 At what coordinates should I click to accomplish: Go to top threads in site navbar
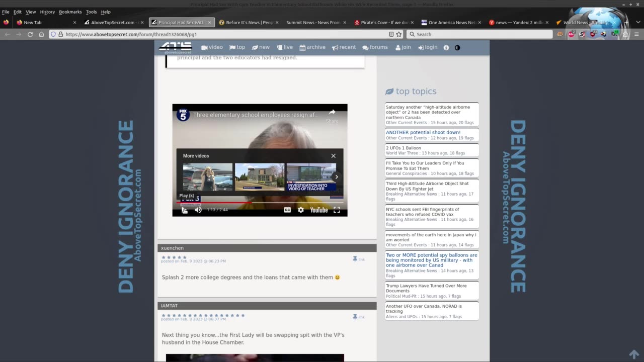(237, 47)
